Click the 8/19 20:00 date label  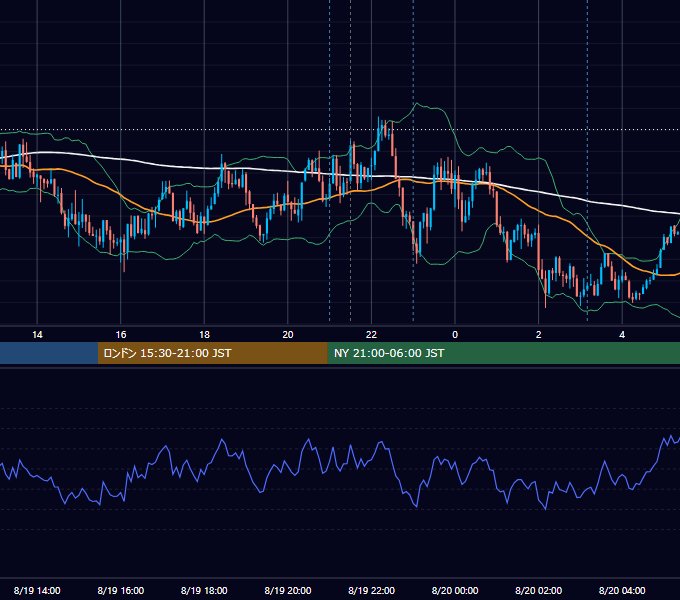[288, 590]
